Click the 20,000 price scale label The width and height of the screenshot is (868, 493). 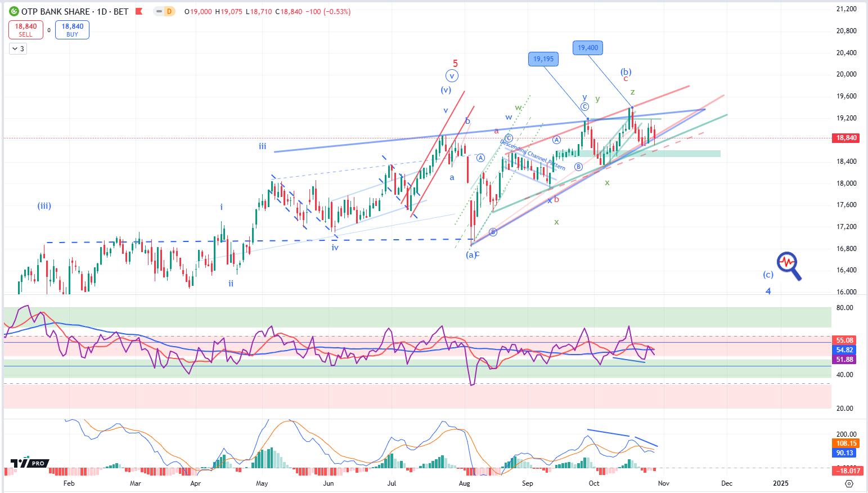pyautogui.click(x=846, y=74)
